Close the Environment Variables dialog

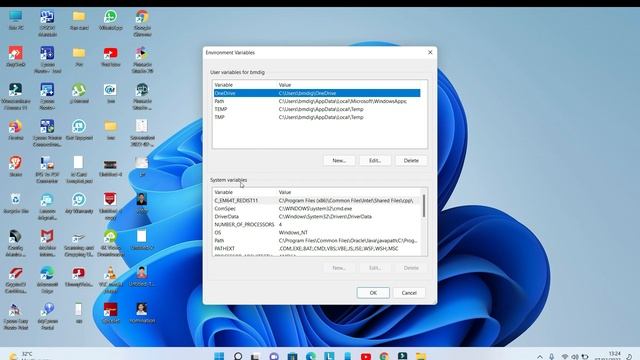coord(430,52)
